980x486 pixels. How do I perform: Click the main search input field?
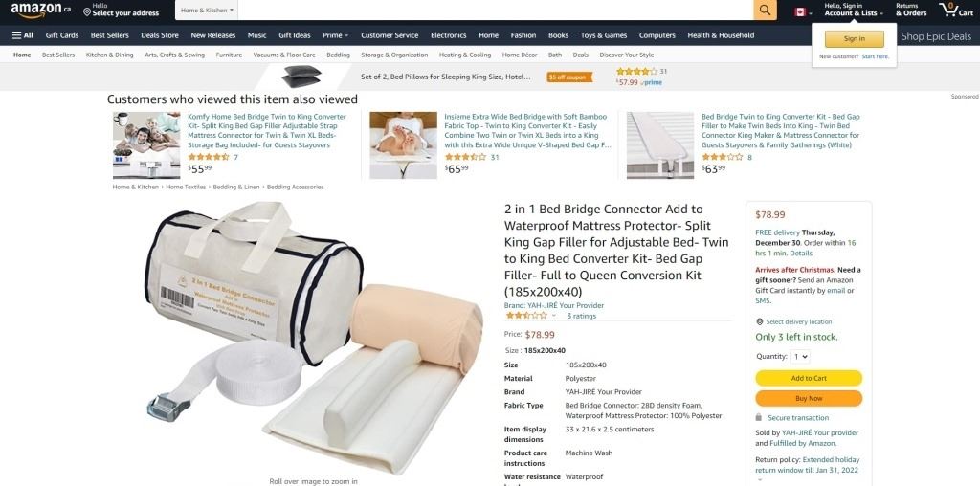pyautogui.click(x=496, y=10)
